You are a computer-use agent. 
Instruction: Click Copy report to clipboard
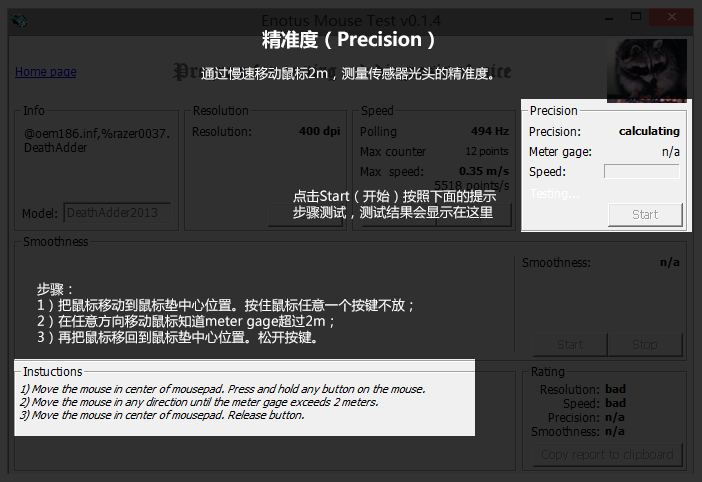pyautogui.click(x=606, y=455)
